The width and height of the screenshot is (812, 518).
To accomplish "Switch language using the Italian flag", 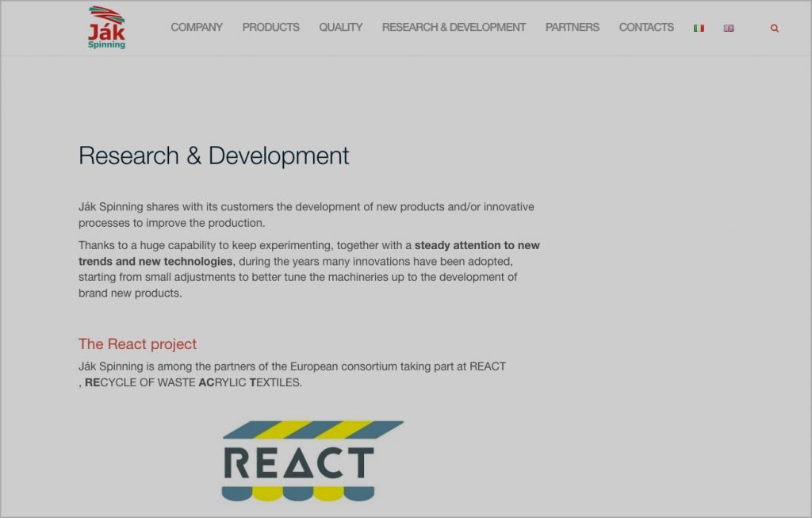I will point(699,28).
